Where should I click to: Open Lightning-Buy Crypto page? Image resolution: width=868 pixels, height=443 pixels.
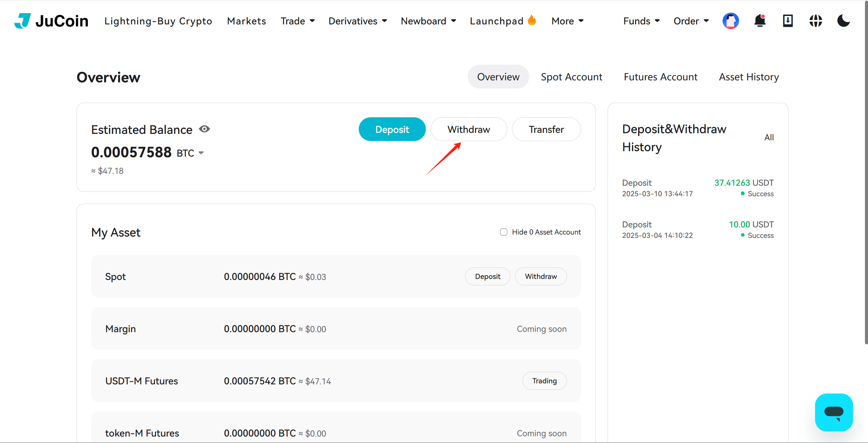pyautogui.click(x=158, y=21)
